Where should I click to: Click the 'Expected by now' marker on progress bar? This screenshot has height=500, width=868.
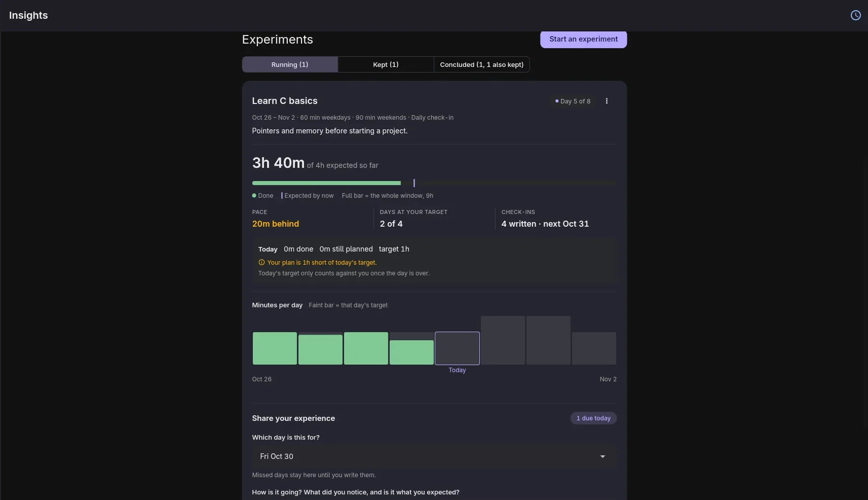414,183
